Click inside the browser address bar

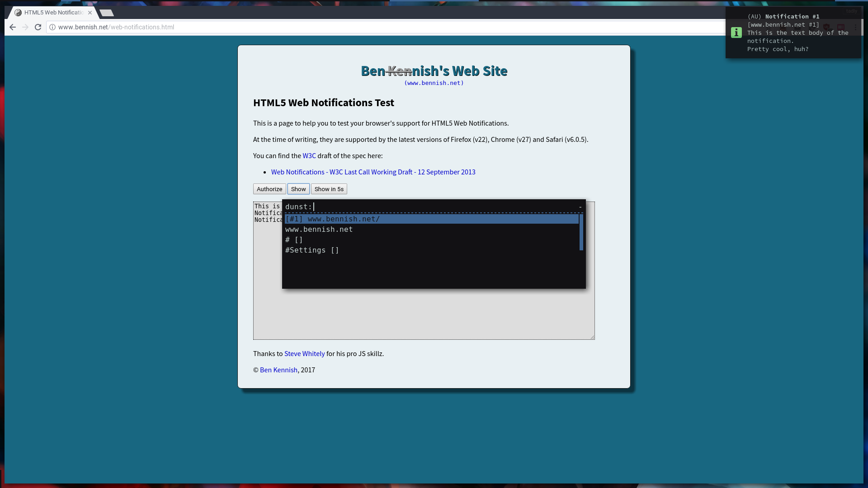pyautogui.click(x=181, y=27)
